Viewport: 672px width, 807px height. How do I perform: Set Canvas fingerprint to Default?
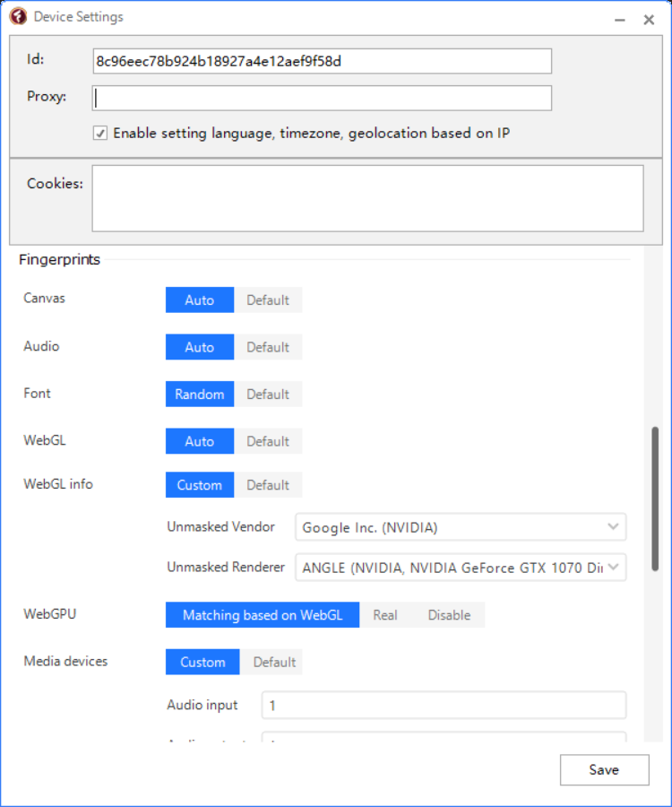point(268,300)
